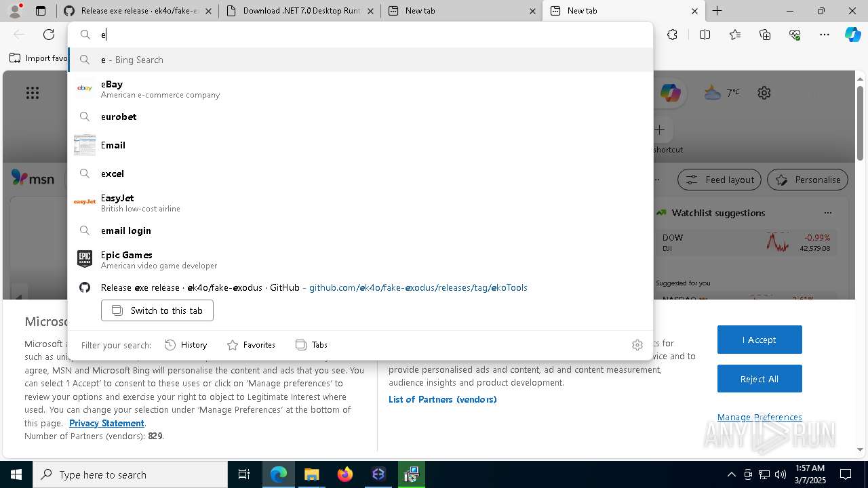This screenshot has height=488, width=868.
Task: Open the Extensions puzzle icon
Action: [672, 35]
